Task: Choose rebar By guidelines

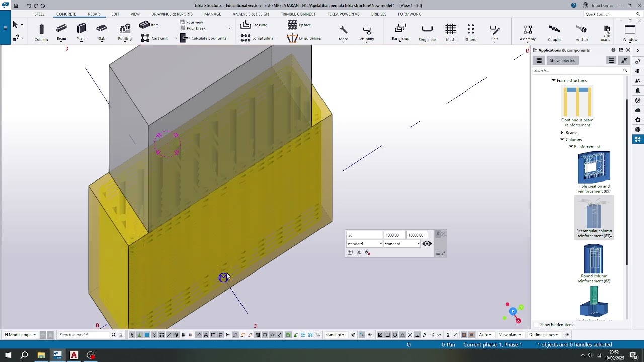Action: [x=305, y=38]
